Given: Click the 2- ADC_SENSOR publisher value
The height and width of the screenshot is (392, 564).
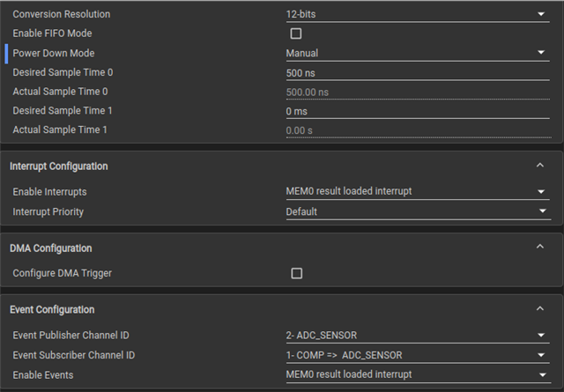Looking at the screenshot, I should (x=321, y=336).
